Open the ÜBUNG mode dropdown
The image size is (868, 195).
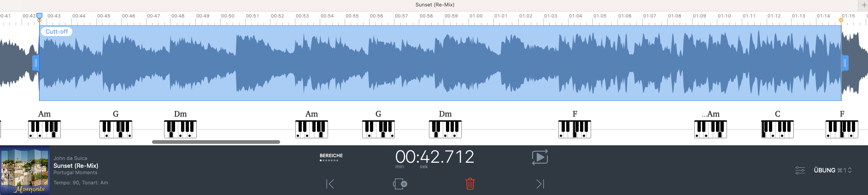point(832,170)
